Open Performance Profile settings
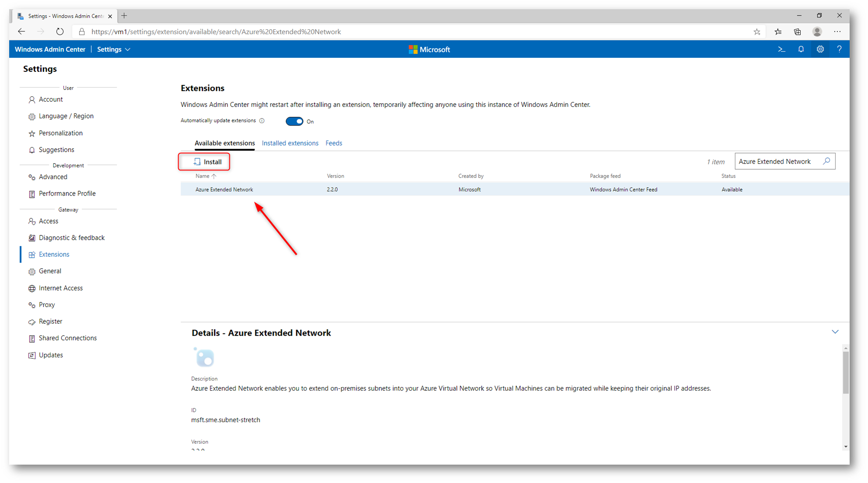868x483 pixels. [x=68, y=193]
